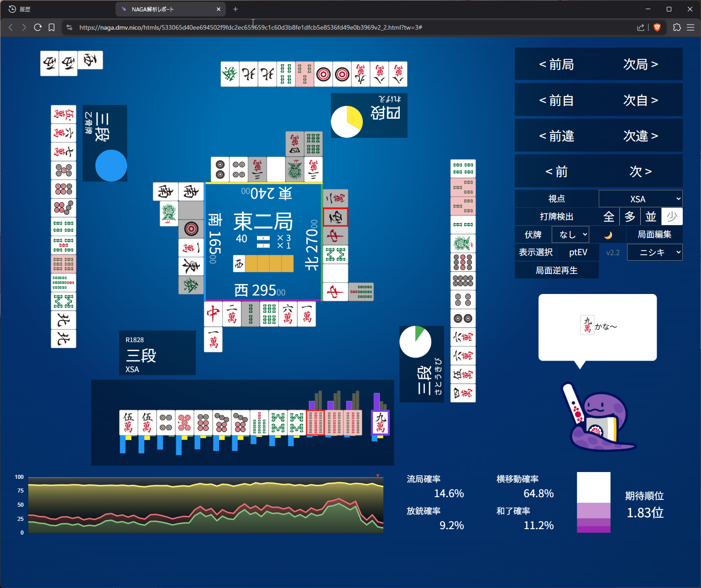Viewport: 701px width, 588px height.
Task: Go to next round with 次局
Action: click(640, 64)
